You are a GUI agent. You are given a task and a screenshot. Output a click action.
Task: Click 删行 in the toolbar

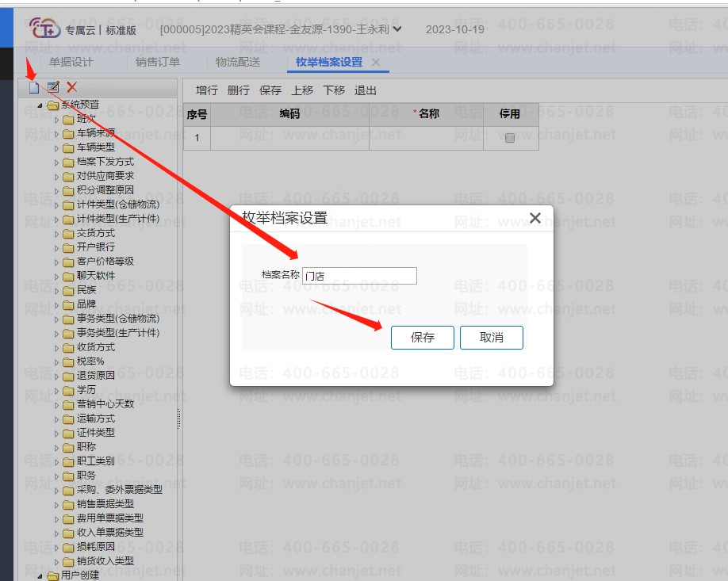(x=238, y=90)
